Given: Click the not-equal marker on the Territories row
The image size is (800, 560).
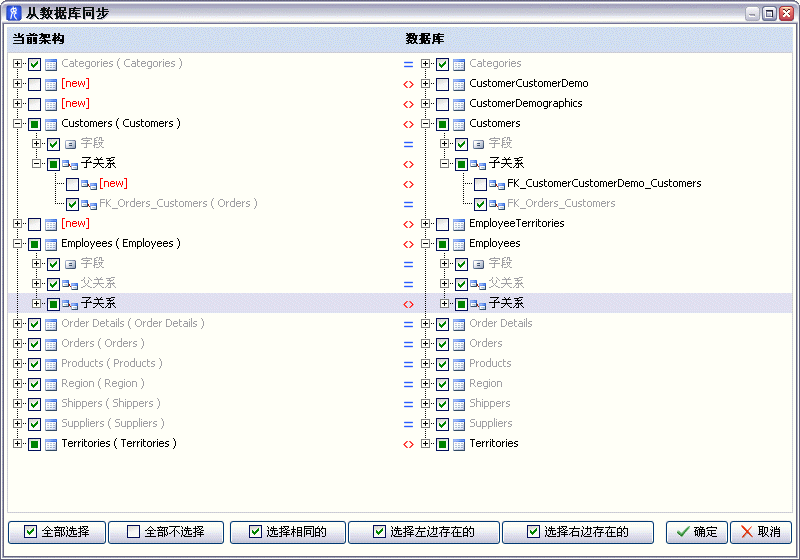Looking at the screenshot, I should pyautogui.click(x=408, y=444).
